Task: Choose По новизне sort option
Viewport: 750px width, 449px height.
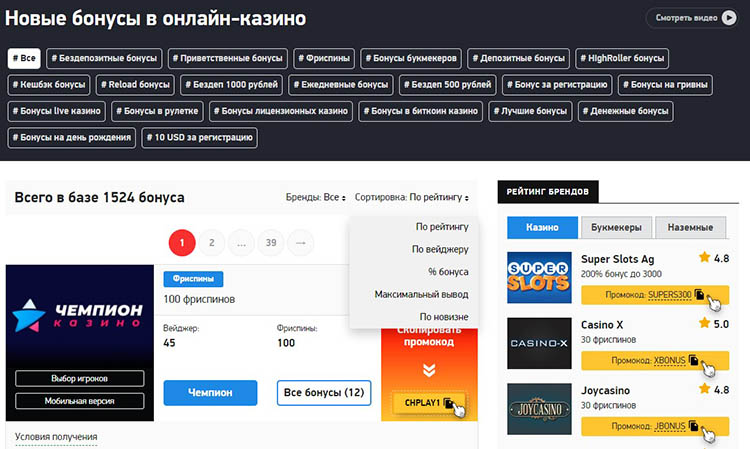Action: (444, 317)
